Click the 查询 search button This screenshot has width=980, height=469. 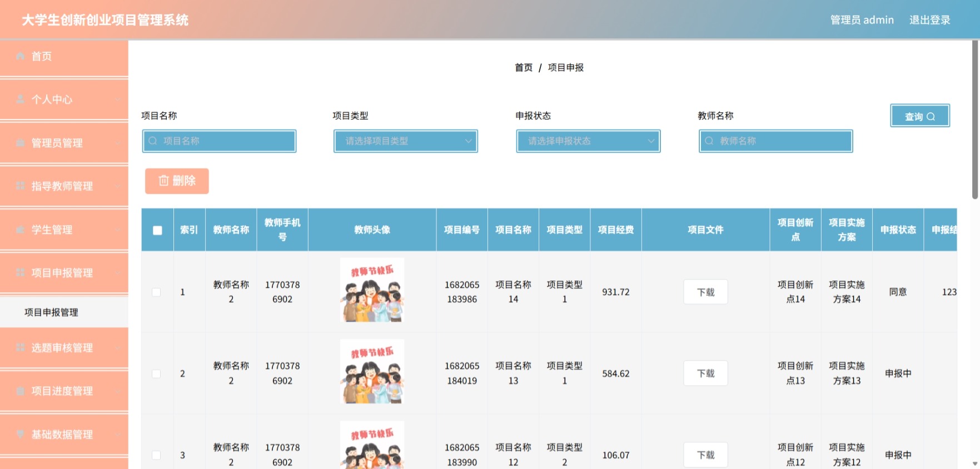[x=920, y=116]
